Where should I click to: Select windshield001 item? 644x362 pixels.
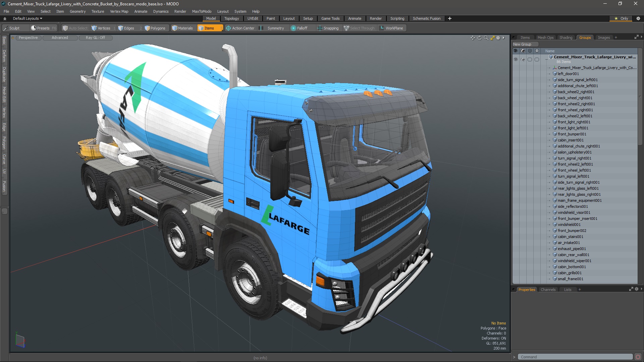tap(569, 225)
